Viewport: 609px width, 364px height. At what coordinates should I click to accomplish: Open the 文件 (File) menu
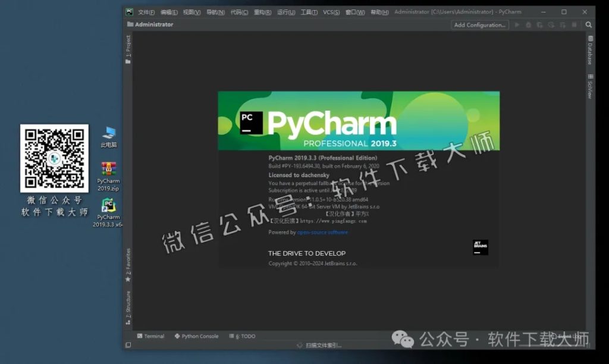click(x=145, y=11)
